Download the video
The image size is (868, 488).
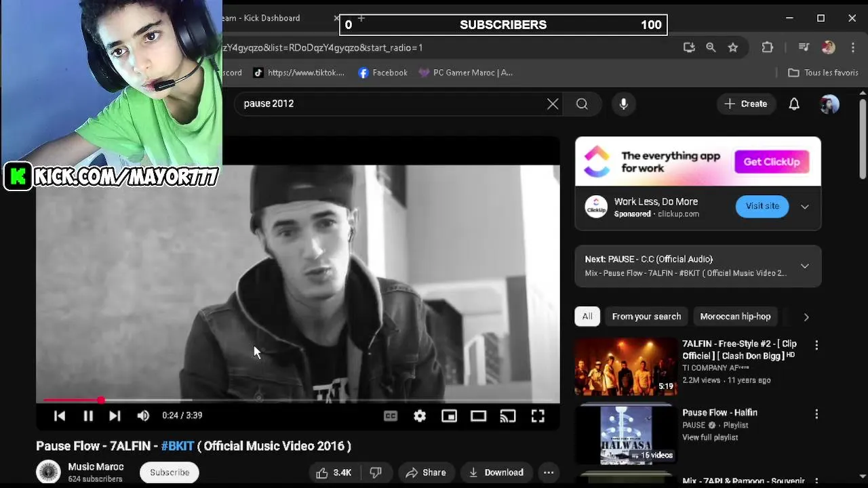(x=496, y=472)
